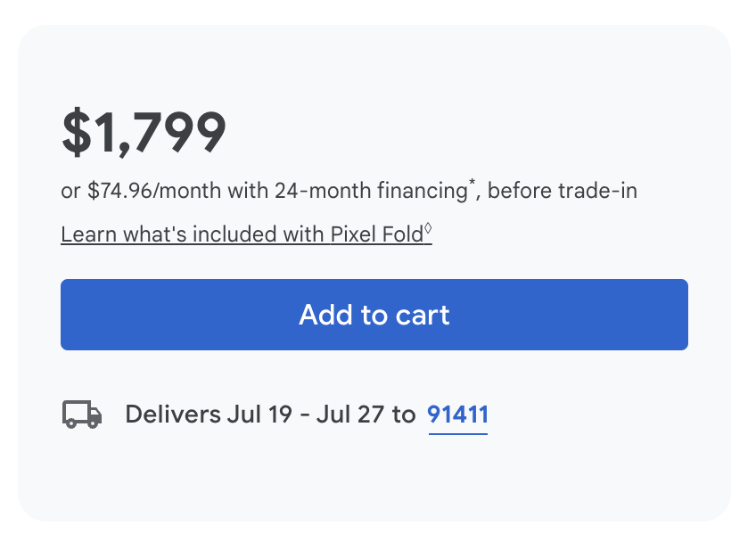
Task: Change the delivery ZIP code 91411
Action: 457,415
